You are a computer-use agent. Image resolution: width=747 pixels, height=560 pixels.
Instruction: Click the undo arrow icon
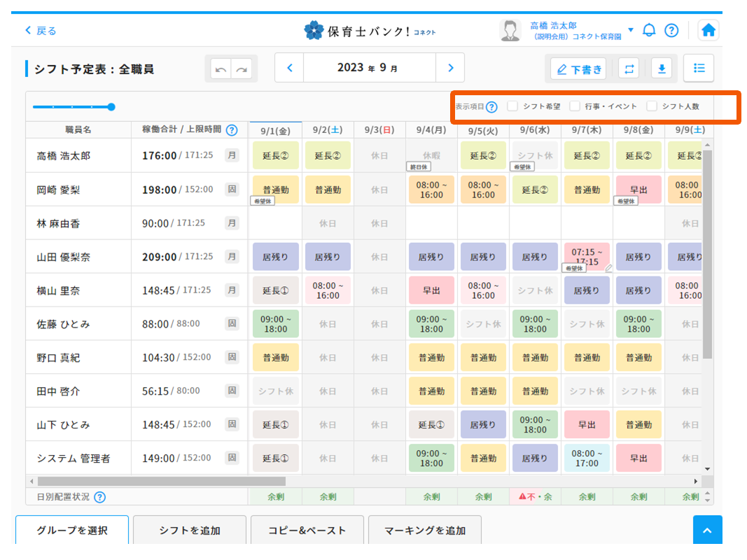click(221, 69)
